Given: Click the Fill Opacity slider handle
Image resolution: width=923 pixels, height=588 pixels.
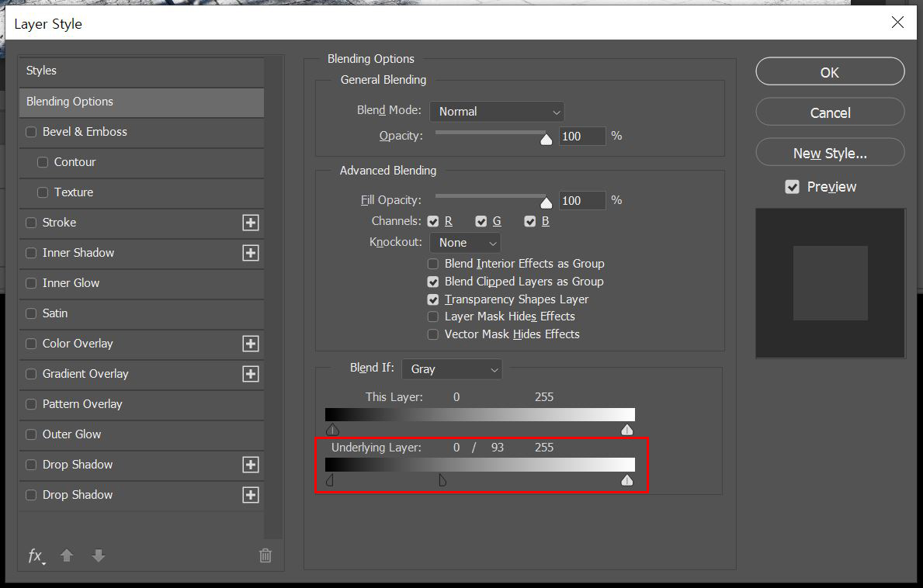Looking at the screenshot, I should pos(547,203).
